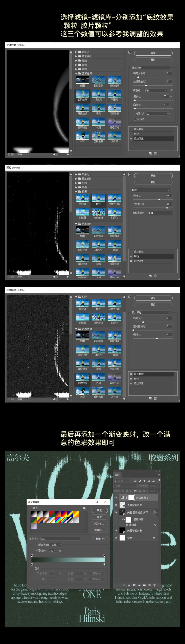Click link layers icon in Layers panel
Screen dimensions: 185x644
[x=124, y=585]
